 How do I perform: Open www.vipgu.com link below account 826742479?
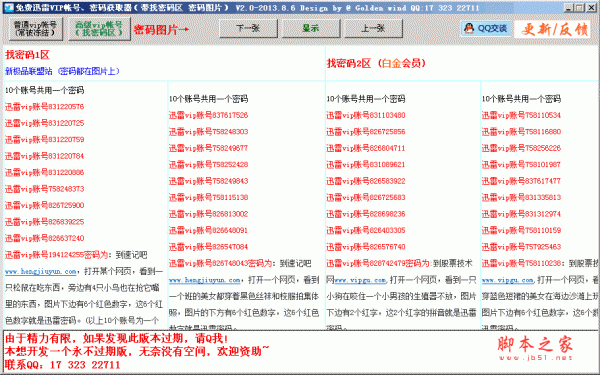tap(360, 280)
